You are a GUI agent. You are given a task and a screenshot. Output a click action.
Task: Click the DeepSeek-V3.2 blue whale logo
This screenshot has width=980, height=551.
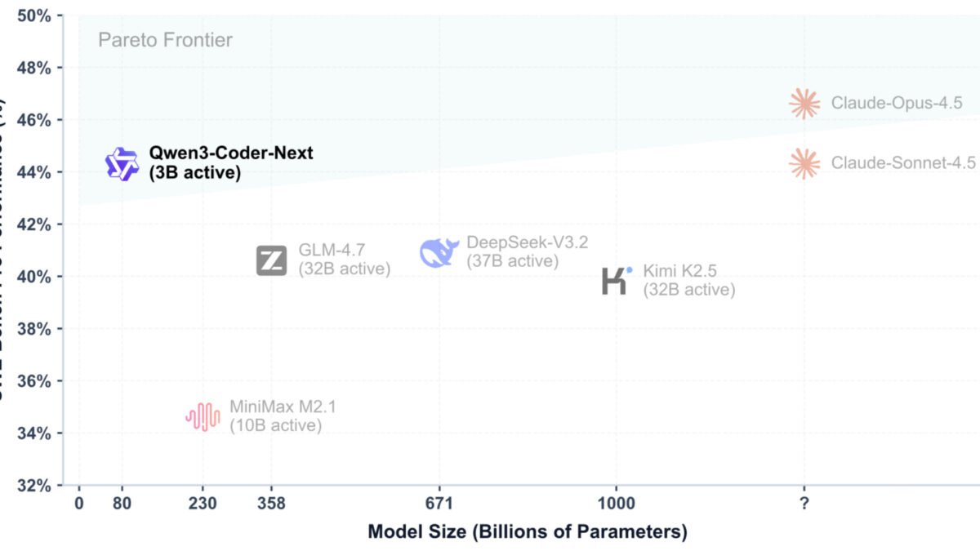439,252
